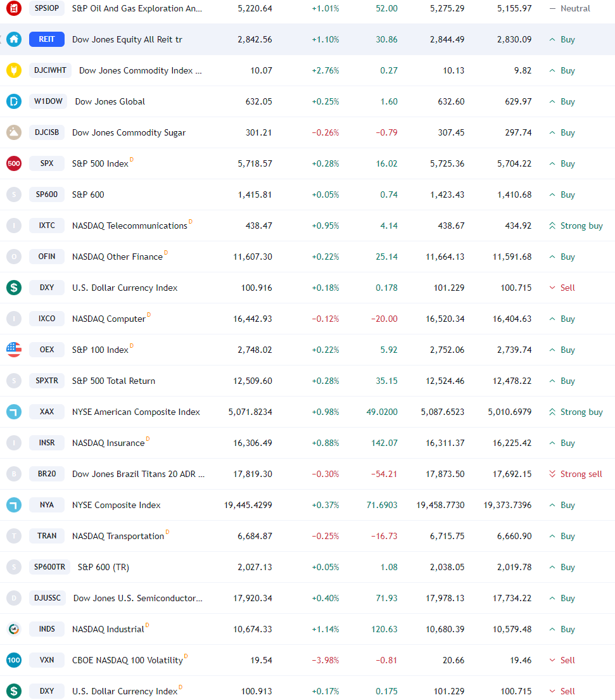Click the 6,660.90 low for TRAN
The height and width of the screenshot is (700, 615).
point(514,536)
